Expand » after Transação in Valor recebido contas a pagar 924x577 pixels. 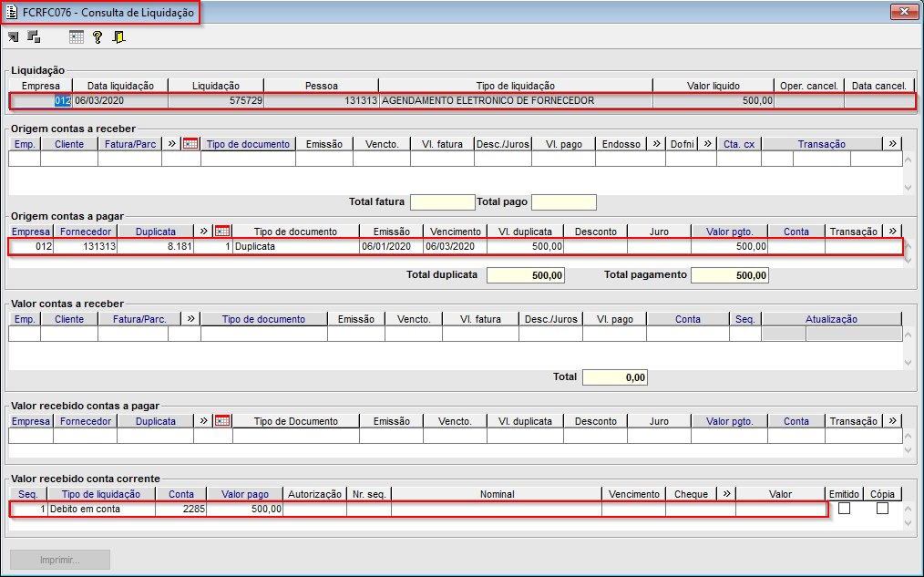(893, 421)
